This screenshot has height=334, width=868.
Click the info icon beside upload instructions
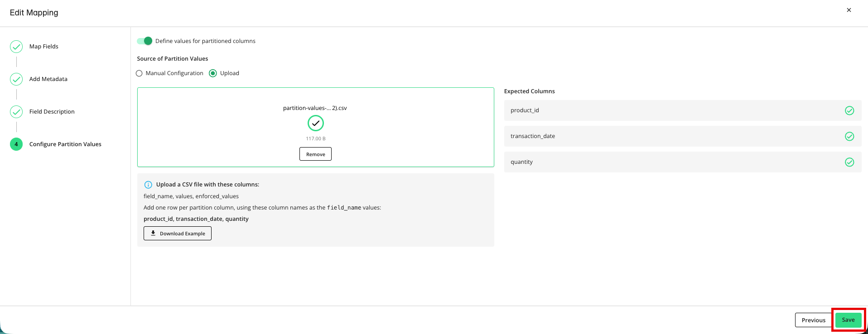[x=148, y=185]
